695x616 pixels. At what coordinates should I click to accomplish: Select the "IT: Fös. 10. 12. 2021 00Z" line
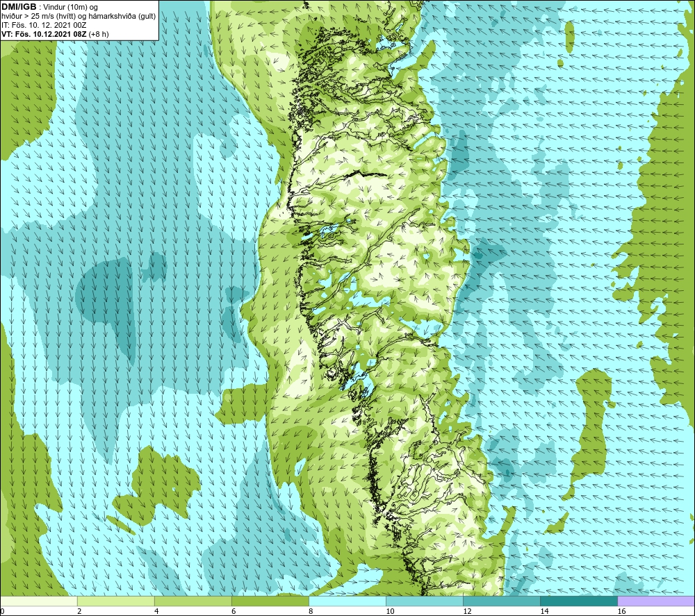43,25
